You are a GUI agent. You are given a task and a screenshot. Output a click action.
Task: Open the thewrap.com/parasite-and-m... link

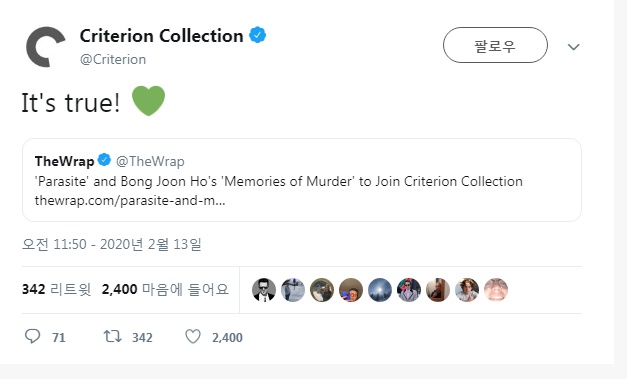click(x=130, y=200)
